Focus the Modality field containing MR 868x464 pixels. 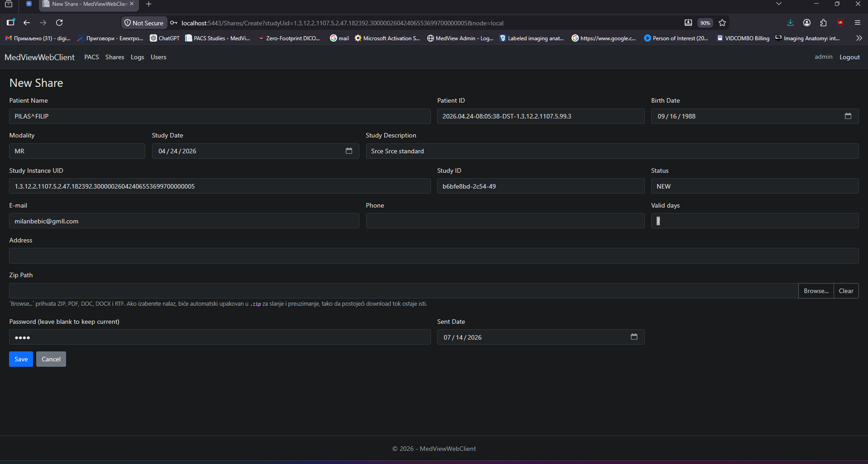tap(77, 151)
